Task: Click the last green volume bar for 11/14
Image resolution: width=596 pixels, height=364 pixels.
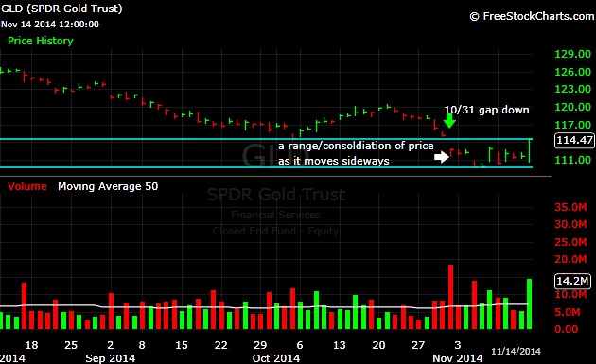Action: [x=529, y=304]
